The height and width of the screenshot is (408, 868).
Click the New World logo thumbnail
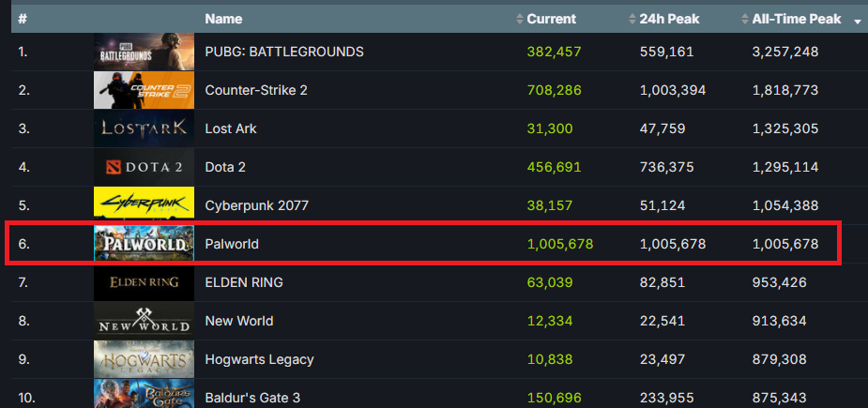(x=144, y=321)
